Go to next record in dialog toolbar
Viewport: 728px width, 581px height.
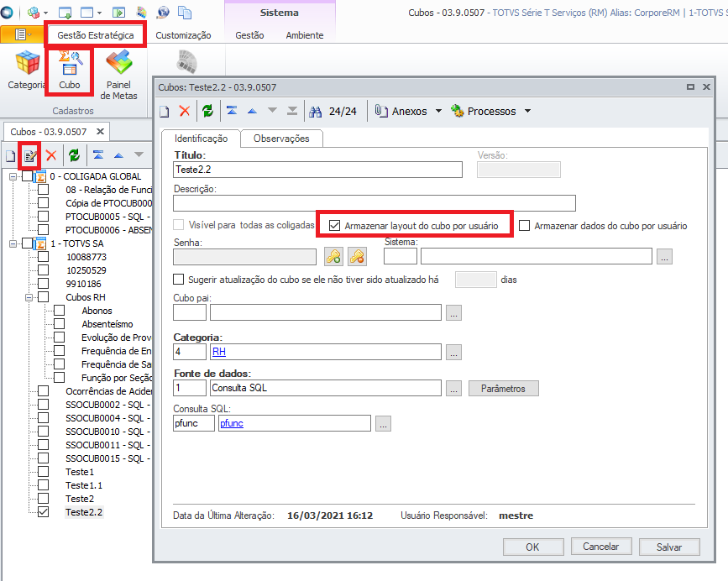tap(273, 111)
